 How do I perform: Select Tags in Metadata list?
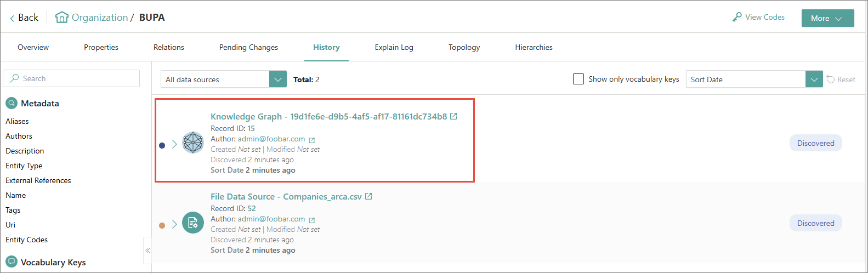tap(13, 210)
